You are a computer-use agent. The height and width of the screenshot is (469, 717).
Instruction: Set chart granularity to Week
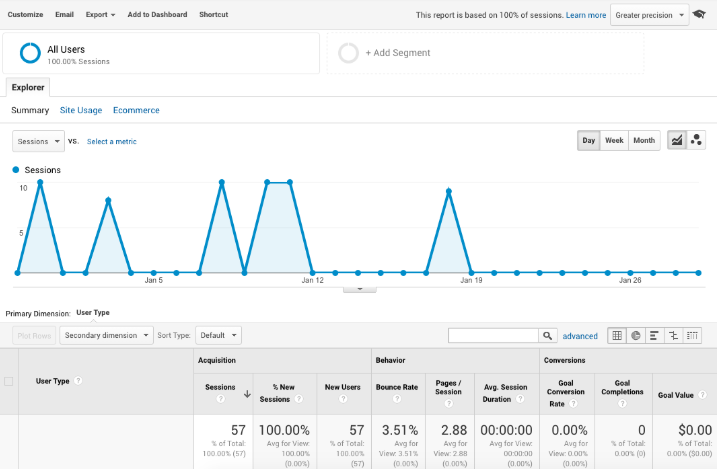click(614, 140)
